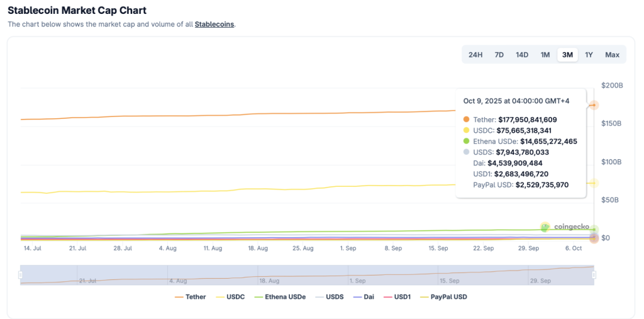Toggle USD1 series in legend
Viewport: 644px width, 319px height.
(396, 297)
